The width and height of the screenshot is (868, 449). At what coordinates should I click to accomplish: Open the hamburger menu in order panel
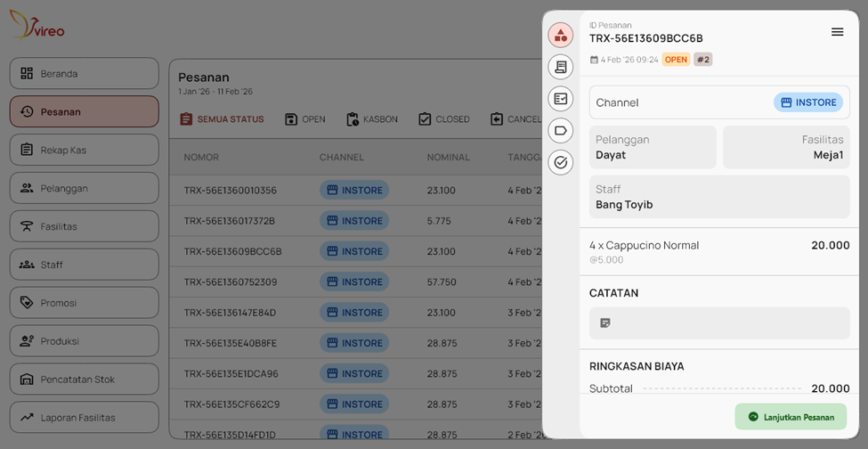point(837,32)
